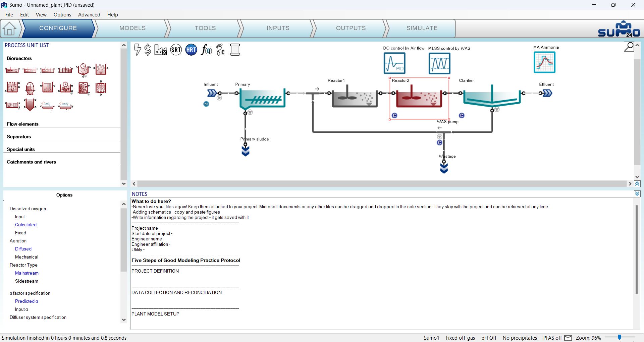
Task: Click the blue C badge under Reactor2
Action: [x=394, y=115]
